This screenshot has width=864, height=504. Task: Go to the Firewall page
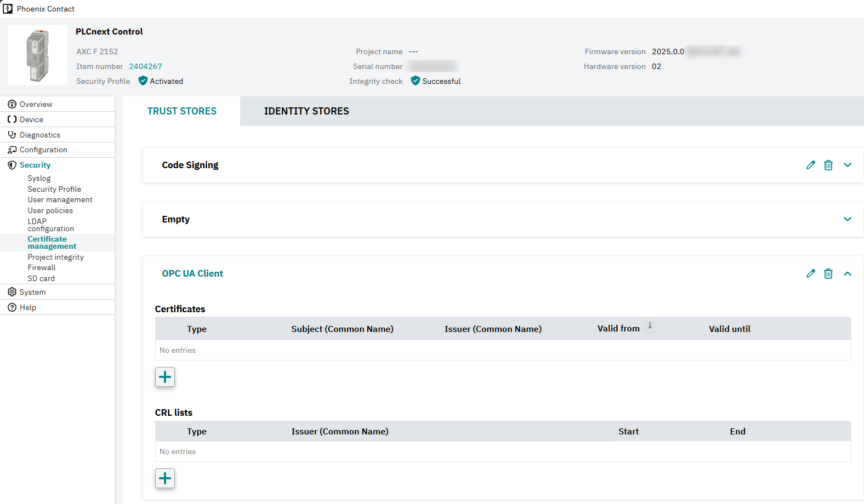click(x=42, y=267)
